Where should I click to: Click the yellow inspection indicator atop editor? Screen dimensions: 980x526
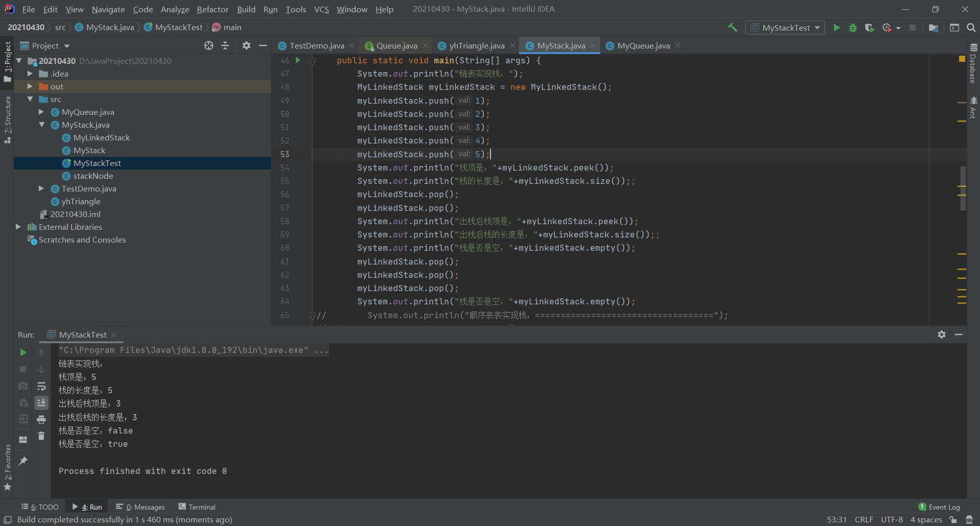point(962,59)
